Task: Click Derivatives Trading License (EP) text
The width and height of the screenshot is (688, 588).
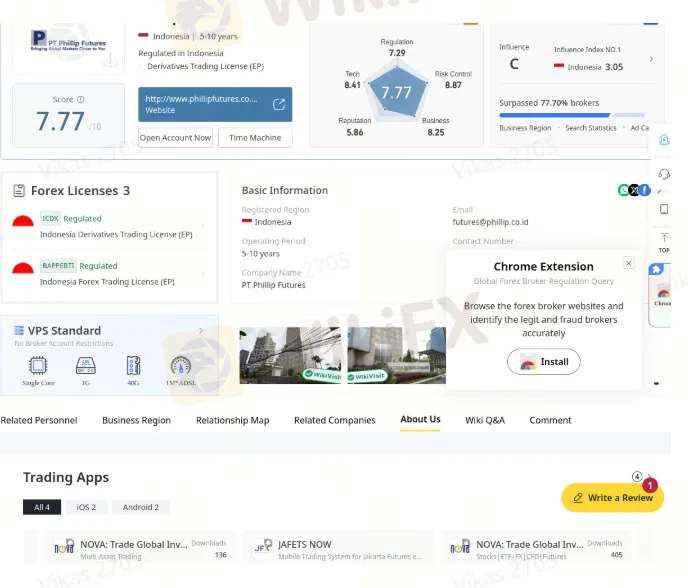Action: coord(205,66)
